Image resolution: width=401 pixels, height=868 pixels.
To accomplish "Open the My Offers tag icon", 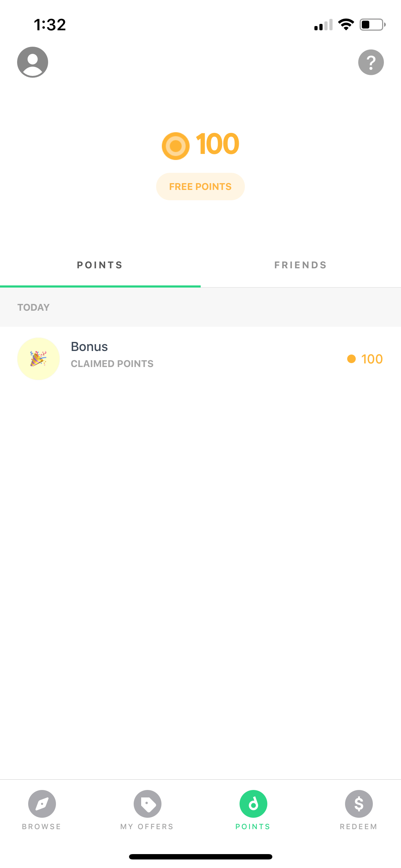I will [148, 804].
